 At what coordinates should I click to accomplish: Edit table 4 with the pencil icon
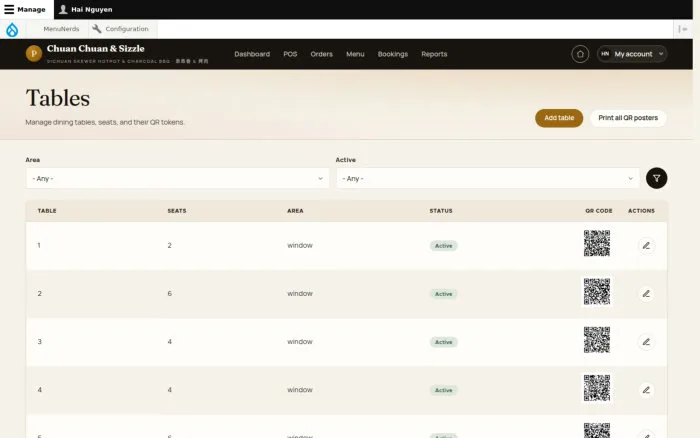[x=646, y=390]
